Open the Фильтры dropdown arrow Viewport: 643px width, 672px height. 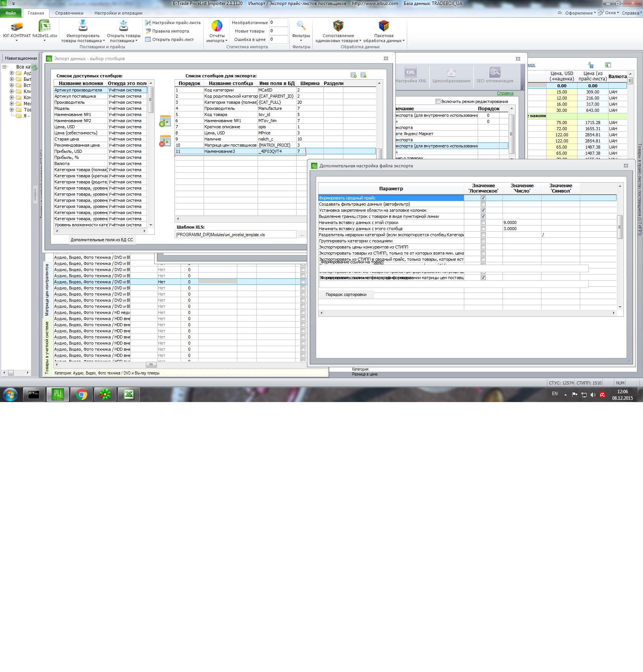coord(301,41)
